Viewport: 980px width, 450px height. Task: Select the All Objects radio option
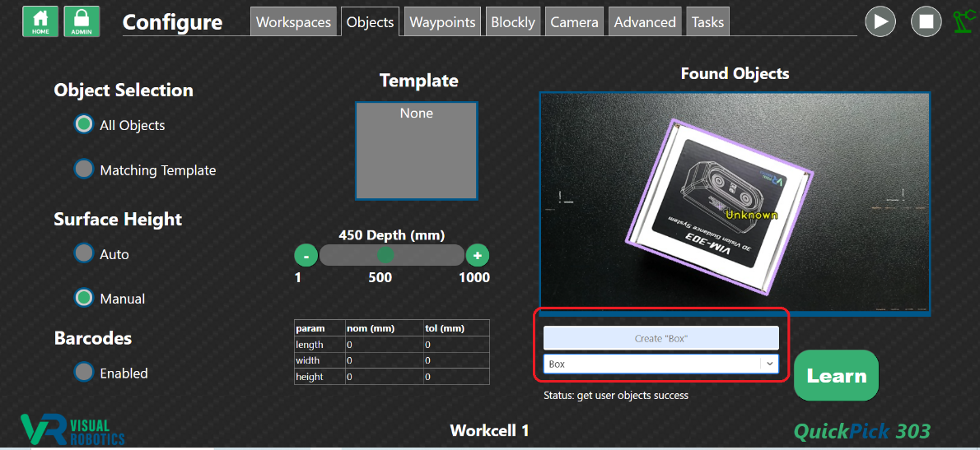click(x=84, y=124)
